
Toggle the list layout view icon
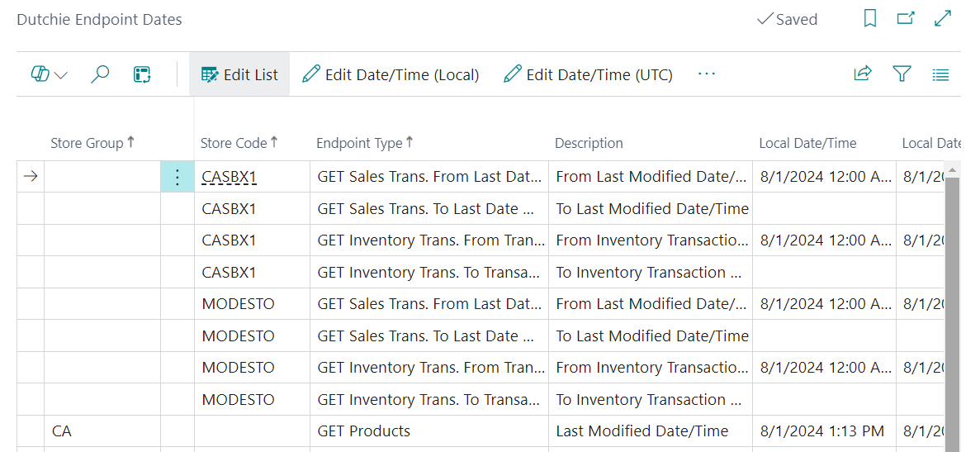pyautogui.click(x=940, y=74)
